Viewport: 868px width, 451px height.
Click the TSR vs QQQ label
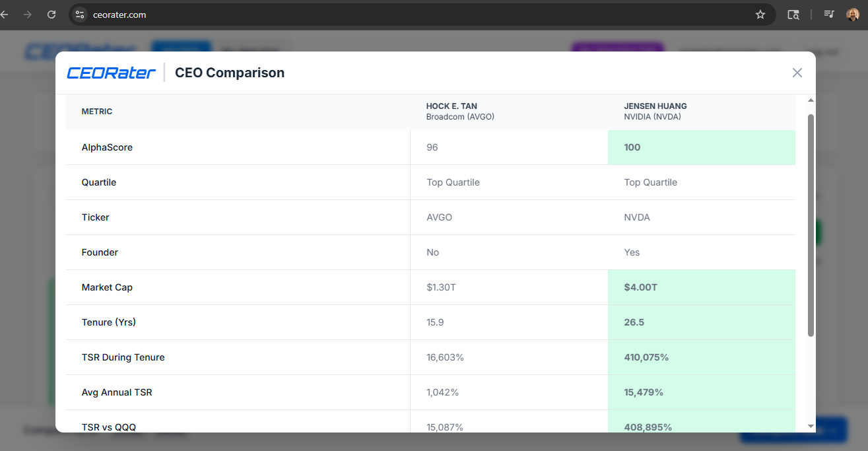click(x=109, y=427)
